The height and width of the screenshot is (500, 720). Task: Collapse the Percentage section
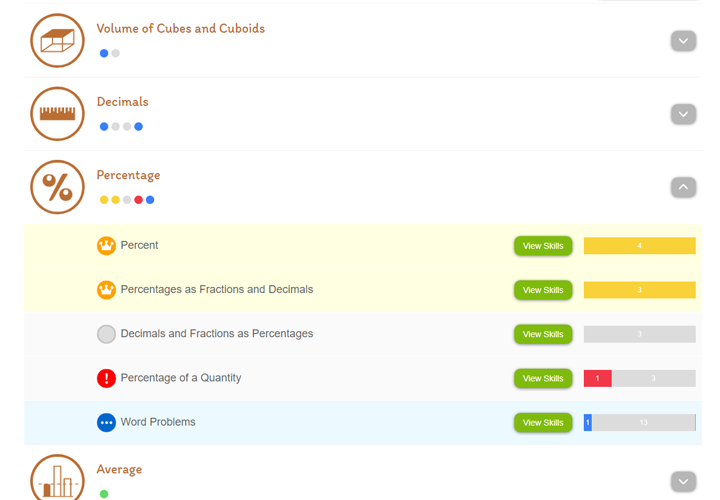tap(683, 187)
